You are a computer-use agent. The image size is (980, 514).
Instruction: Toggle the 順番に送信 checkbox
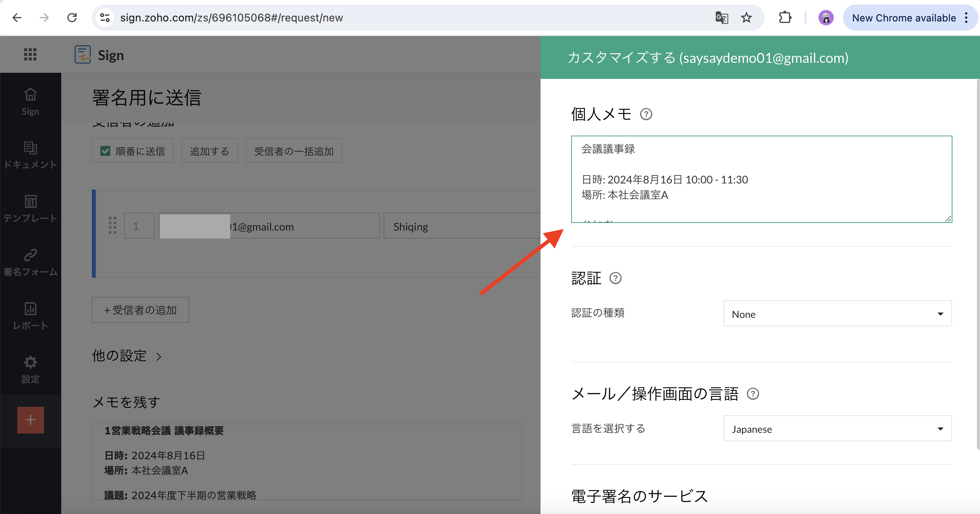[x=105, y=151]
